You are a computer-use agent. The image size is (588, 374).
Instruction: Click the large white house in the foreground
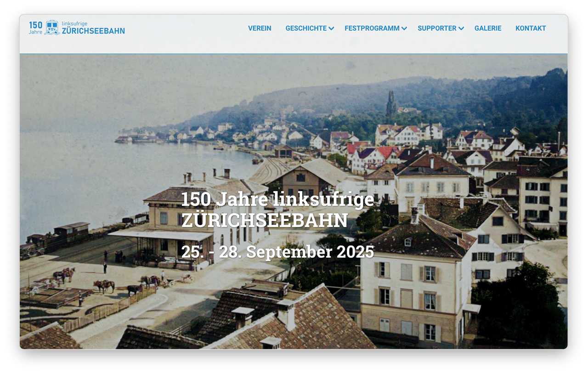point(409,294)
